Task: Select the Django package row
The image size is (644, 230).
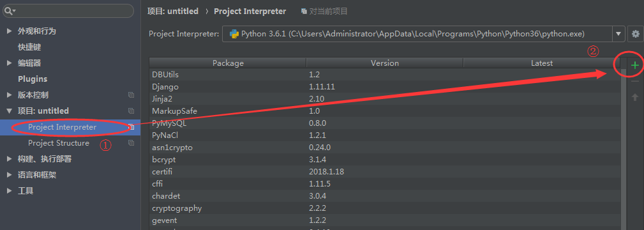Action: (x=385, y=87)
